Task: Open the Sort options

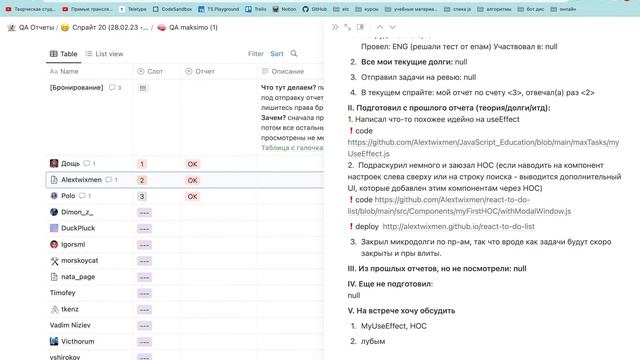Action: 277,53
